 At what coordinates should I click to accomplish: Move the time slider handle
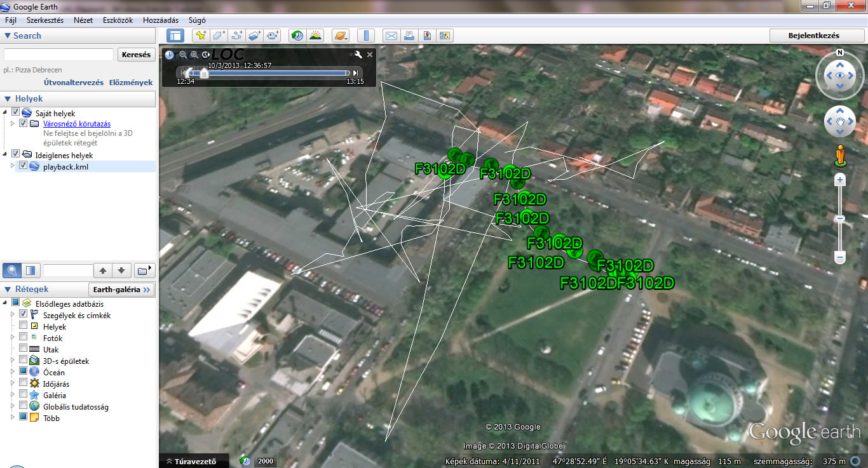[x=204, y=74]
